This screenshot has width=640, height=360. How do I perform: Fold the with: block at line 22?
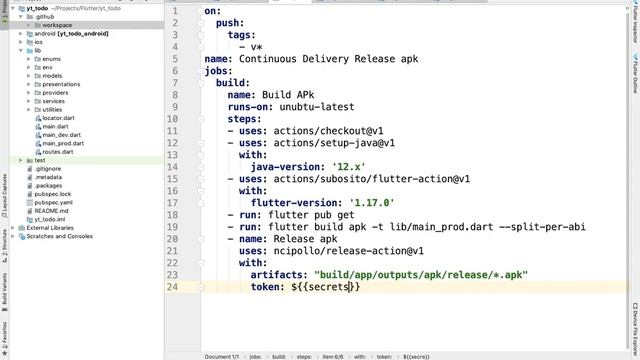[200, 263]
